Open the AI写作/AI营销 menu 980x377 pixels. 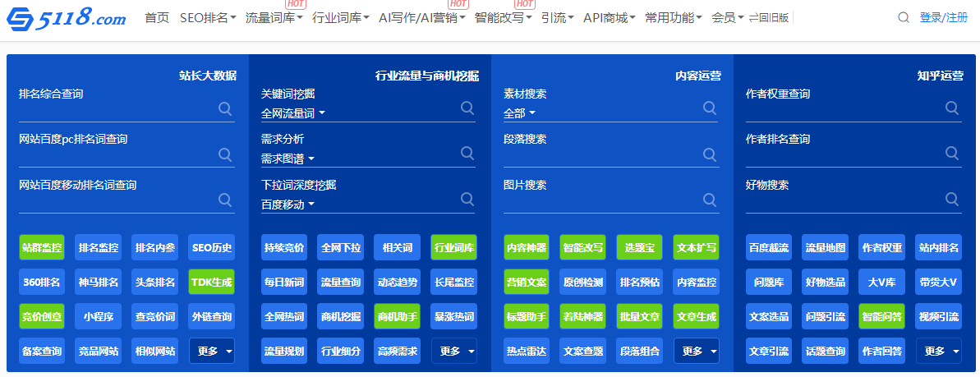pyautogui.click(x=422, y=18)
